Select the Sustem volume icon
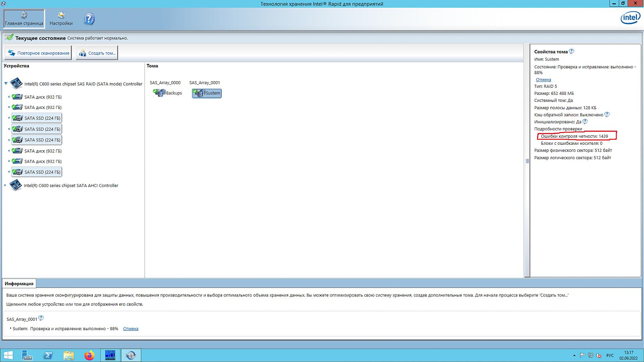The width and height of the screenshot is (644, 362). click(199, 93)
